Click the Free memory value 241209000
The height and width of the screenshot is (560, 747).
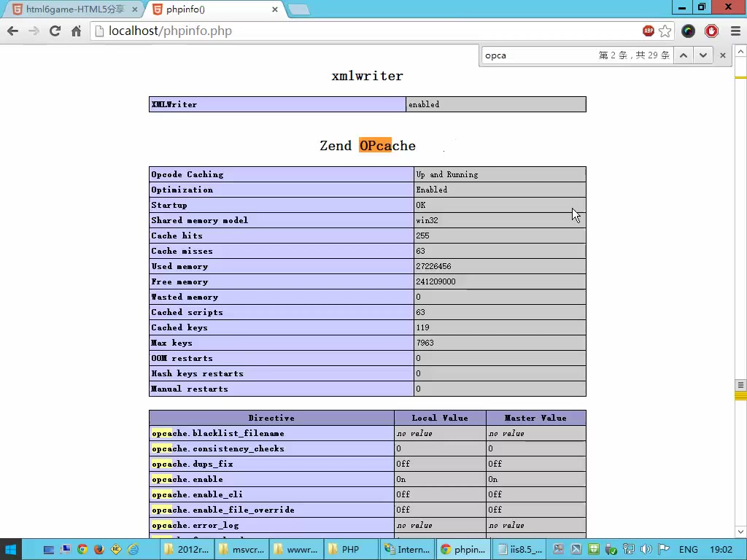pyautogui.click(x=436, y=281)
